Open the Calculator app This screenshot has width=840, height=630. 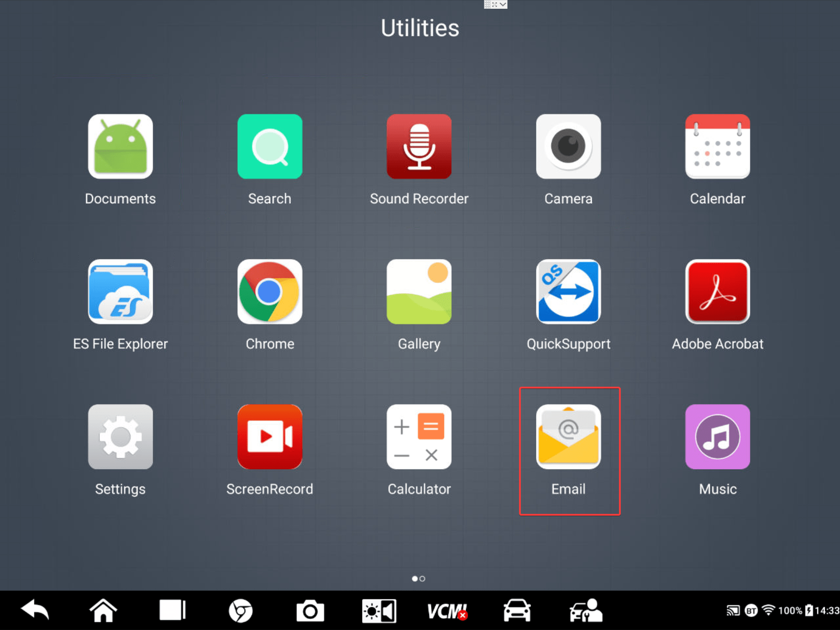coord(419,437)
